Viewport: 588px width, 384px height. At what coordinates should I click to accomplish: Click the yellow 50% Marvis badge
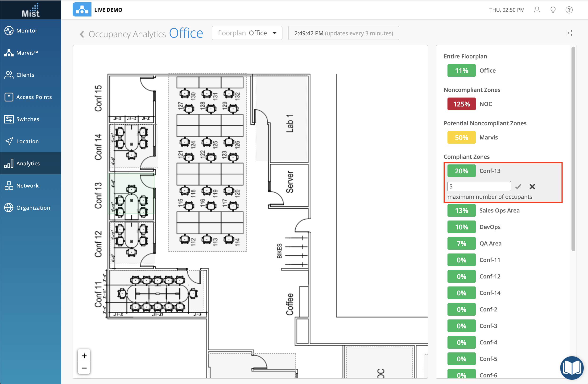point(461,137)
